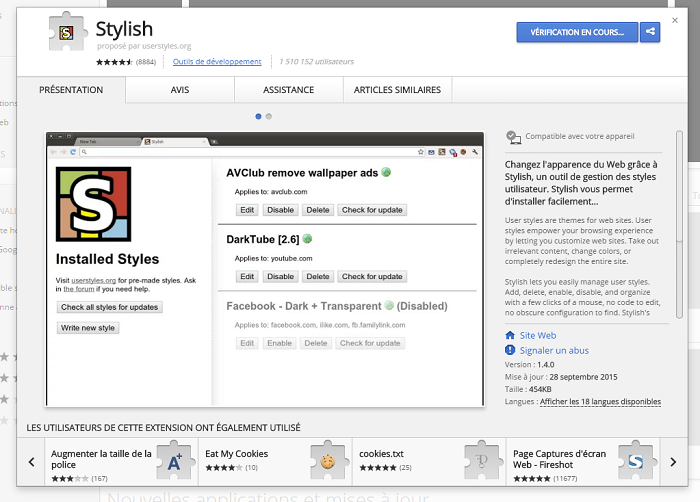This screenshot has width=700, height=502.
Task: Open the Avis tab
Action: point(180,90)
